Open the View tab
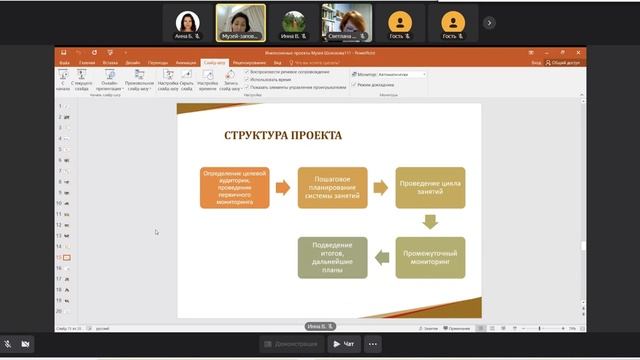Viewport: 640px width, 360px height. [x=278, y=63]
